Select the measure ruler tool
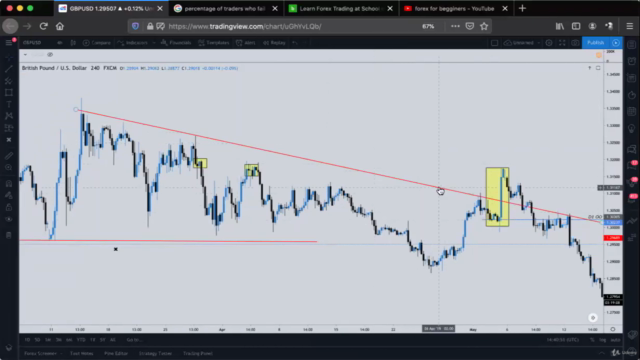This screenshot has height=360, width=640. (9, 156)
